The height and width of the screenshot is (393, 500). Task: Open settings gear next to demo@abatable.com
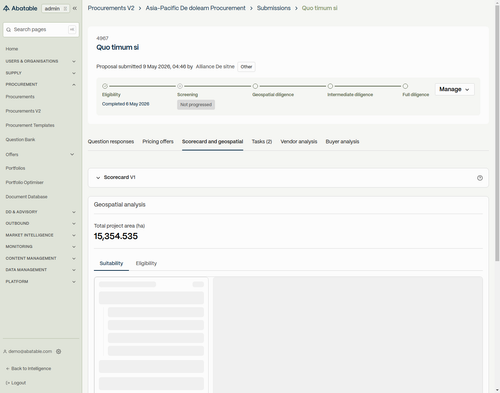click(x=59, y=351)
